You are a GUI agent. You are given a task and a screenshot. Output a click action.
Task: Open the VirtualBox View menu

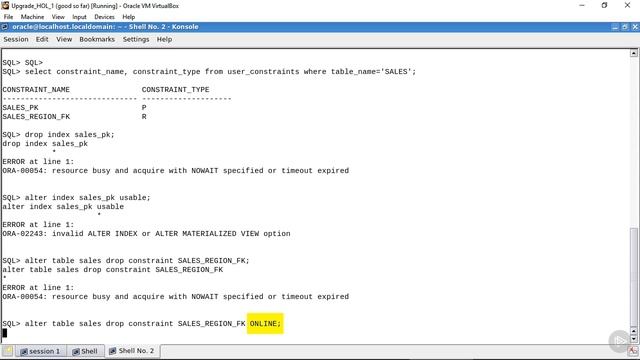(58, 17)
